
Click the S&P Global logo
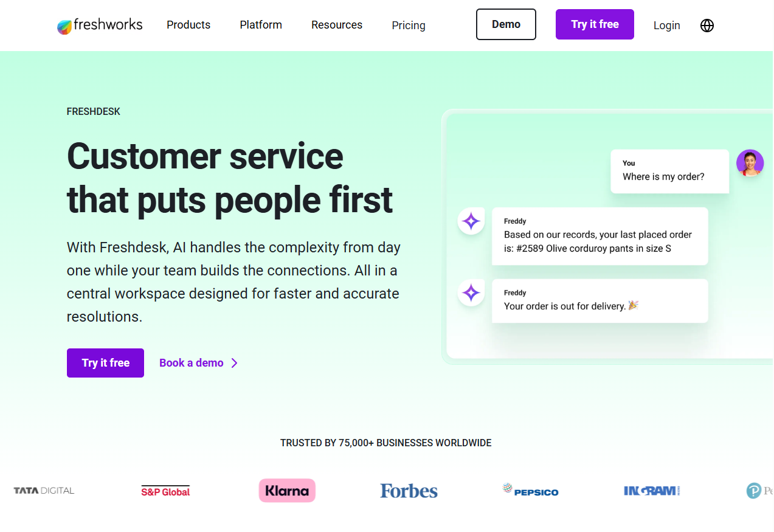165,491
